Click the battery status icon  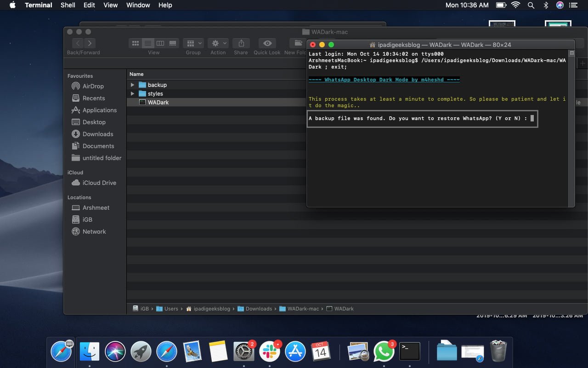point(501,5)
